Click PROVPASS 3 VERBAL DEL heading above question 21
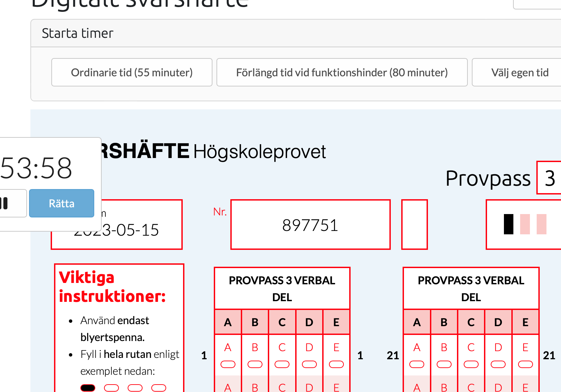Viewport: 561px width, 392px height. [x=471, y=289]
